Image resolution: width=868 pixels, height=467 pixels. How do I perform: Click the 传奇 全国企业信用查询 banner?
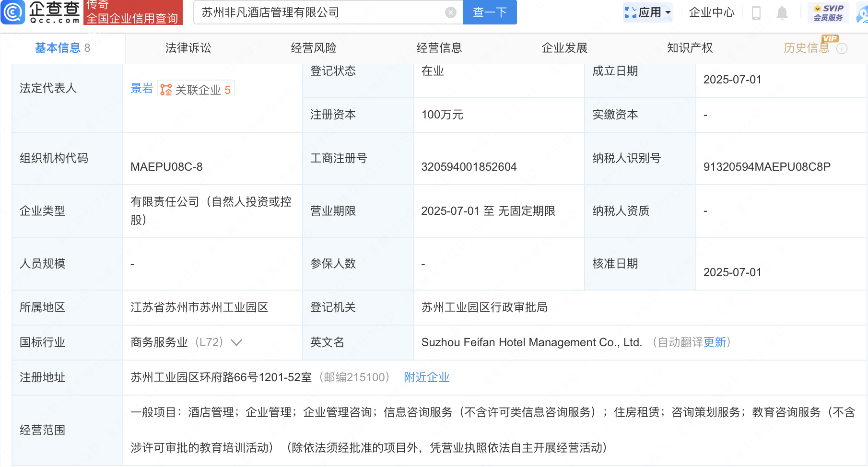pyautogui.click(x=133, y=12)
